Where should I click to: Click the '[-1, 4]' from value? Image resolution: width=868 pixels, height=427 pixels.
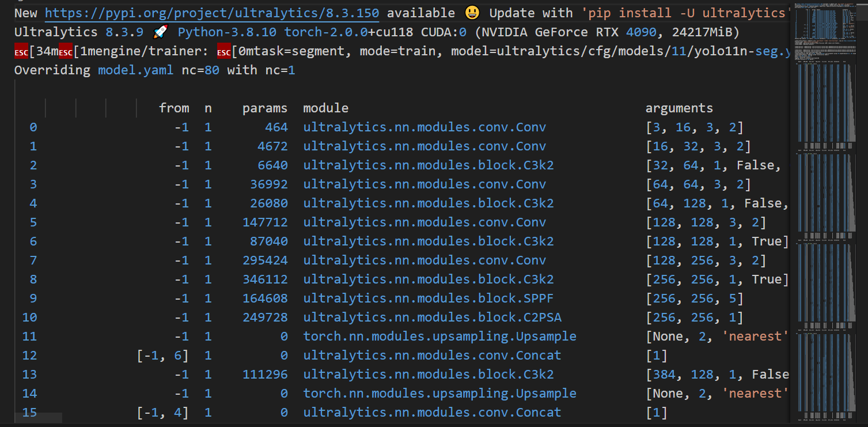[163, 413]
